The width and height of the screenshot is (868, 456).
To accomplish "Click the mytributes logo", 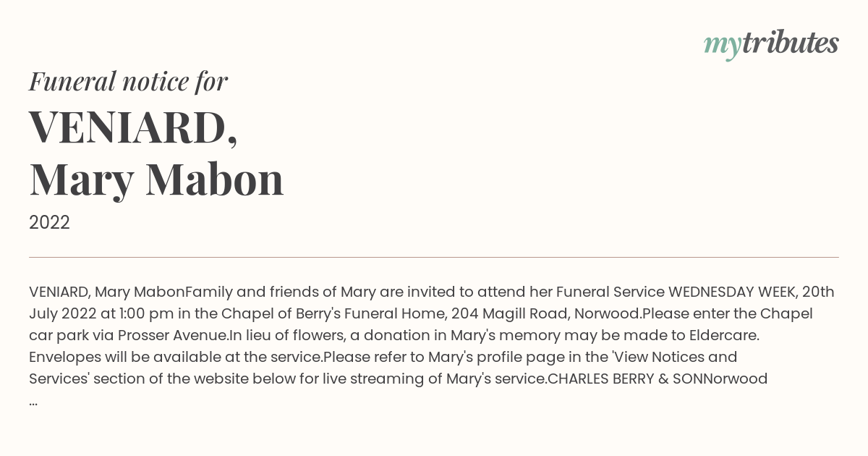I will pos(771,44).
